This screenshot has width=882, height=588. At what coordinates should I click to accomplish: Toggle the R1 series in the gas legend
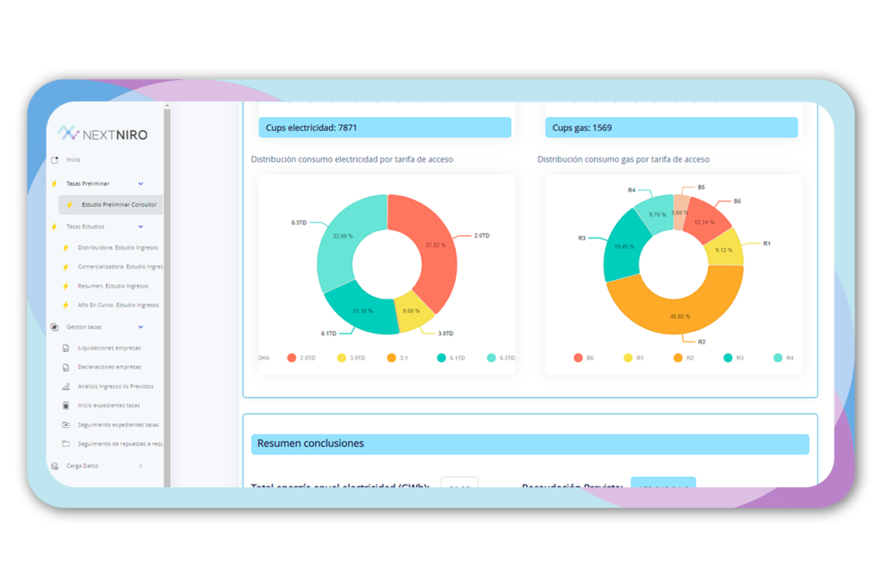click(634, 358)
